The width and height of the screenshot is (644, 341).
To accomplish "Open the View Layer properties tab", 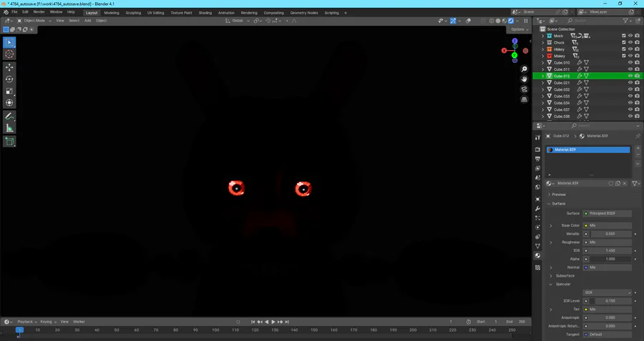I will 537,168.
